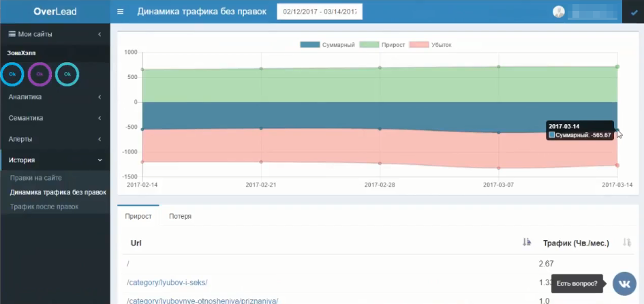Click the 2017-02-21 x-axis label
The image size is (644, 304).
click(x=261, y=185)
